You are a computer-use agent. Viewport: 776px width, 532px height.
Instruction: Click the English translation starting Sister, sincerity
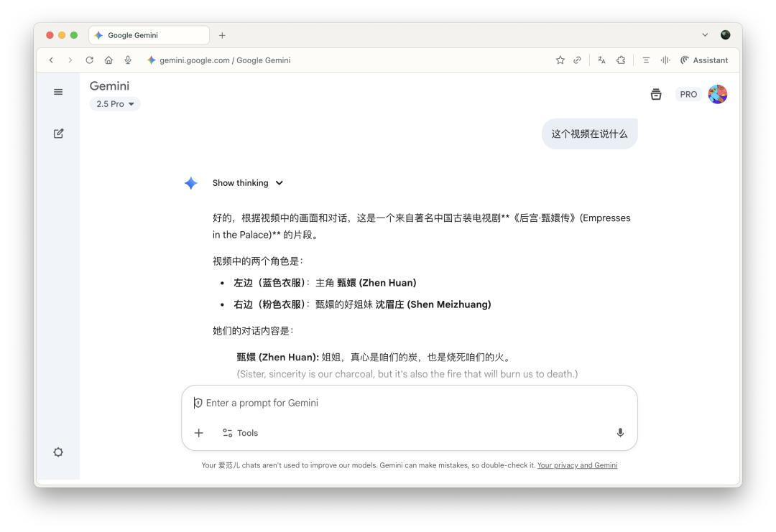click(x=407, y=374)
